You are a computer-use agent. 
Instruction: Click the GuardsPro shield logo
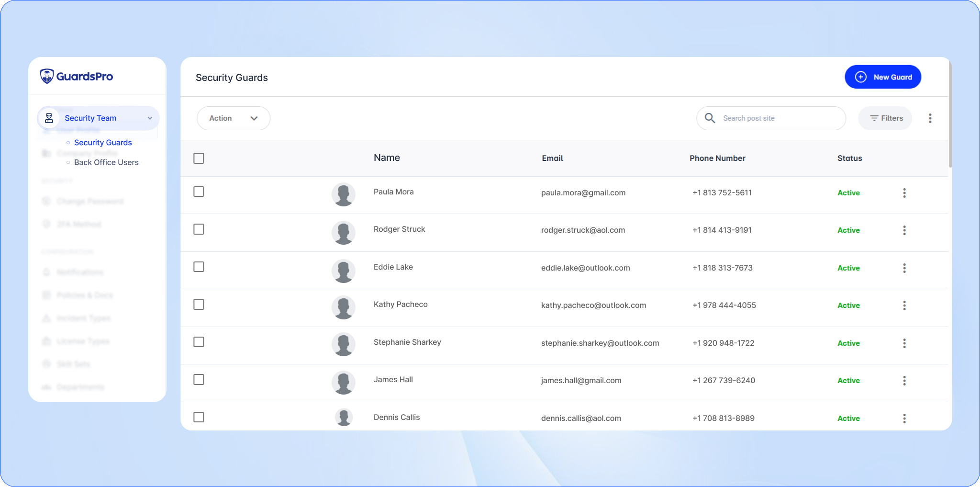pyautogui.click(x=47, y=76)
